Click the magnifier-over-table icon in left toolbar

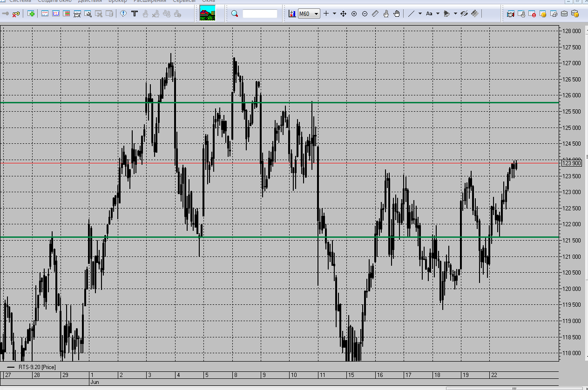(88, 14)
